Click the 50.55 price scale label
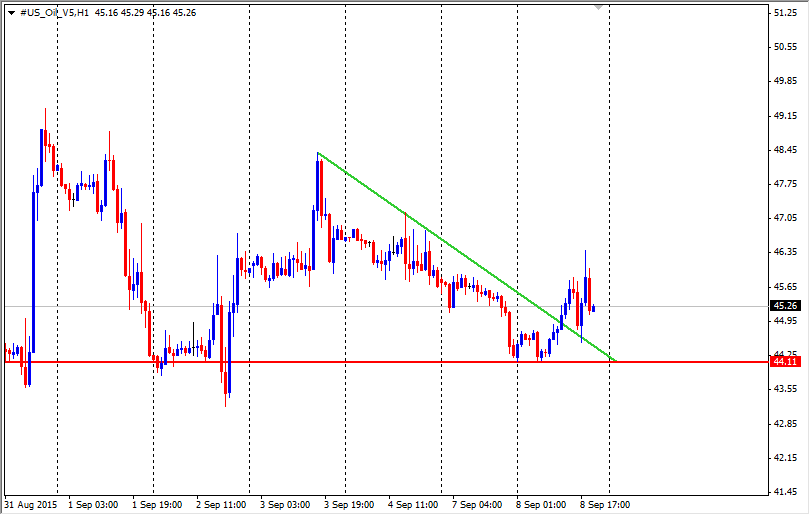Screen dimensions: 810x515 [785, 47]
